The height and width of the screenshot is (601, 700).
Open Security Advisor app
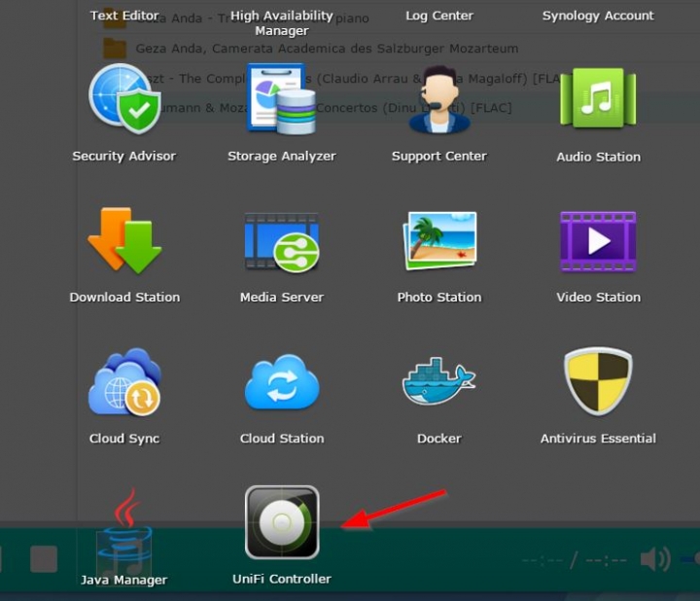(x=124, y=99)
